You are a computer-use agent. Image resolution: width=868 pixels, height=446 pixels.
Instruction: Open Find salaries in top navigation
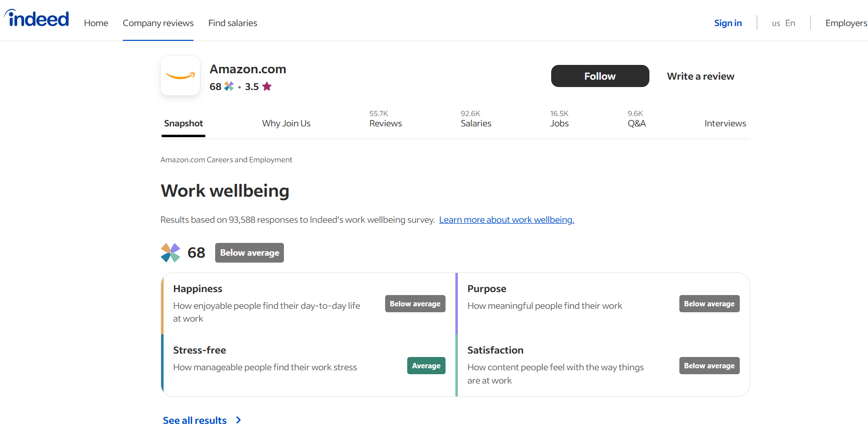click(233, 23)
